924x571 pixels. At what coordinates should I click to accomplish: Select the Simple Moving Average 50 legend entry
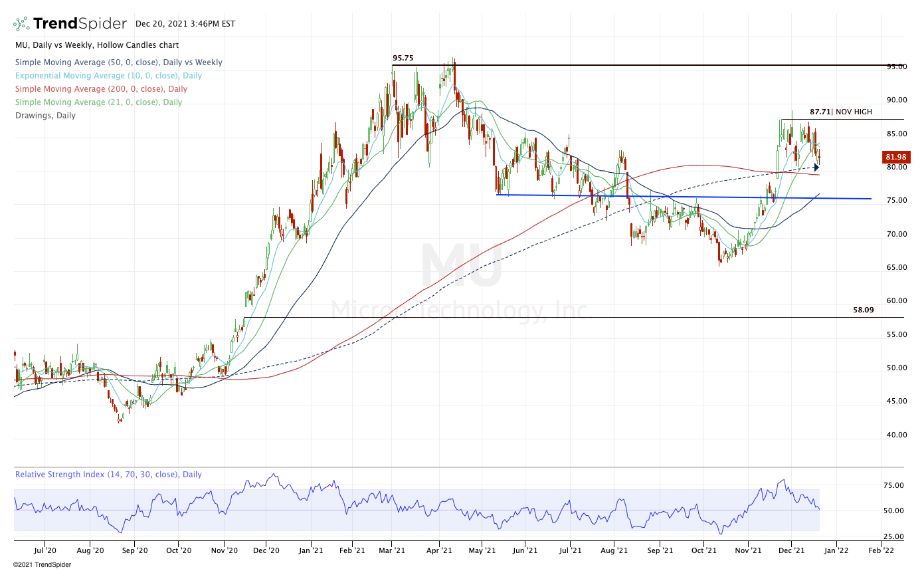pyautogui.click(x=119, y=62)
